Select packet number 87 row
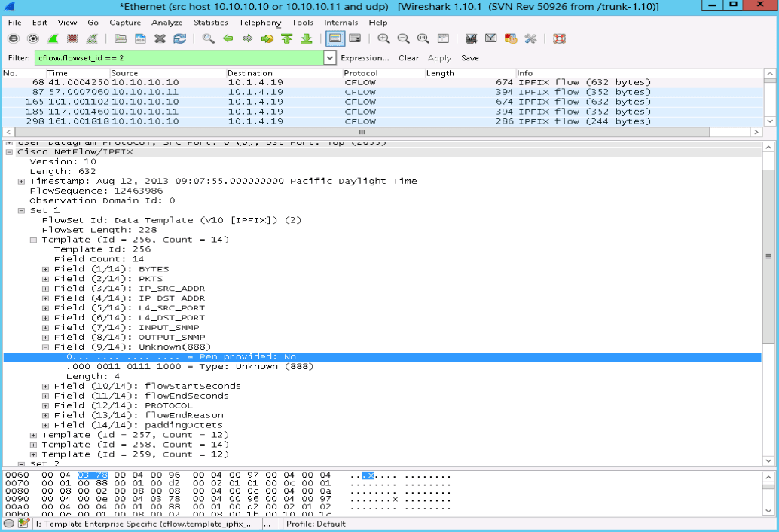The height and width of the screenshot is (532, 779). point(383,93)
